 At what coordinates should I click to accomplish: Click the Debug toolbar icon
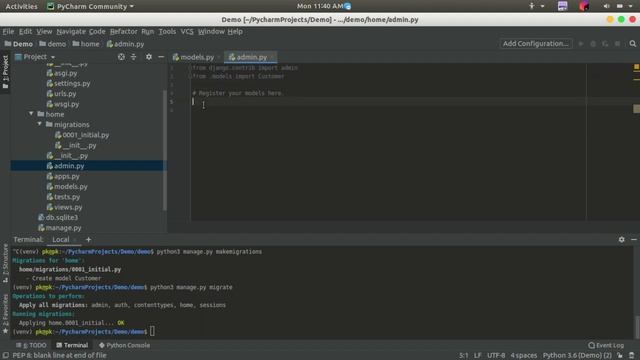(593, 44)
